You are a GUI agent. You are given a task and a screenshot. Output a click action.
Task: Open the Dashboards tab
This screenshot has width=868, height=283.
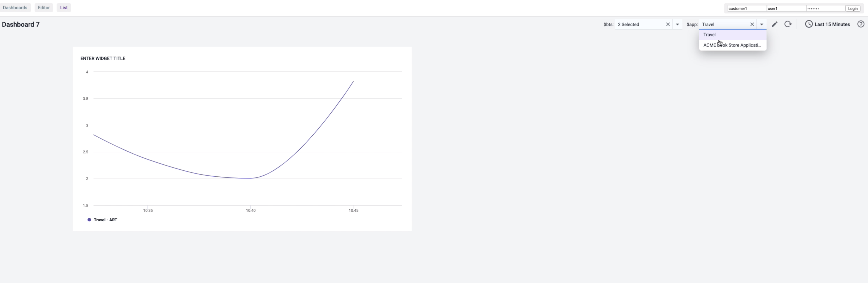click(x=15, y=8)
